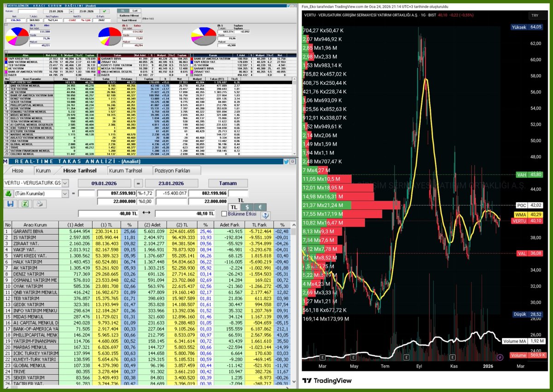Click the purple lightning icon on chart timeline
553x392 pixels.
[x=500, y=357]
